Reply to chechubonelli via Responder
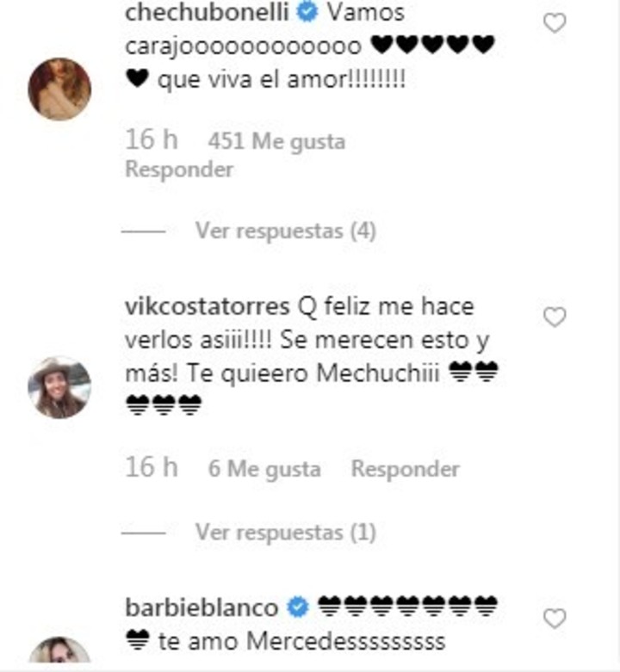Screen dimensions: 620x672 click(179, 170)
